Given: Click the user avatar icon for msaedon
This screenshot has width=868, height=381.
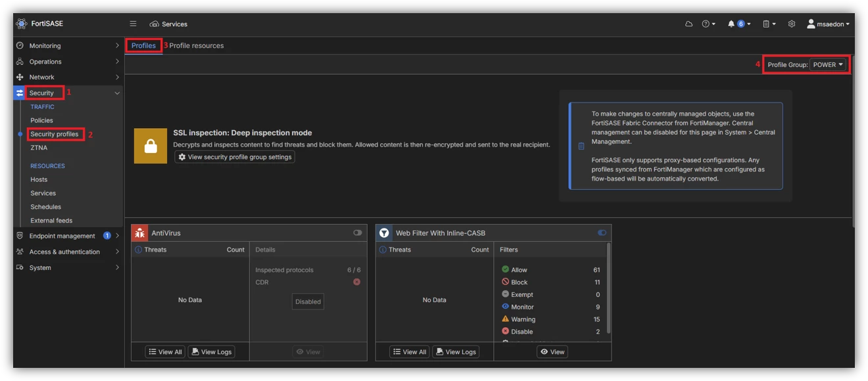Looking at the screenshot, I should click(811, 24).
